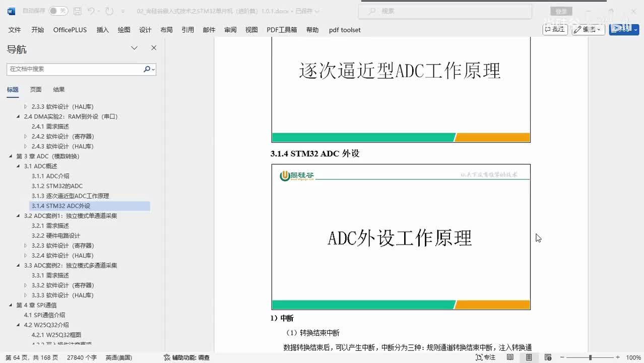Toggle the AutoSave (自动保存) switch
Image resolution: width=644 pixels, height=363 pixels.
point(58,11)
